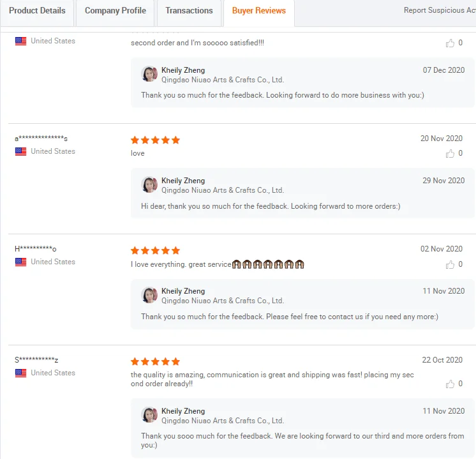Screen dimensions: 476x459
Task: Like the "second order" review with thumbs-up
Action: (x=450, y=43)
